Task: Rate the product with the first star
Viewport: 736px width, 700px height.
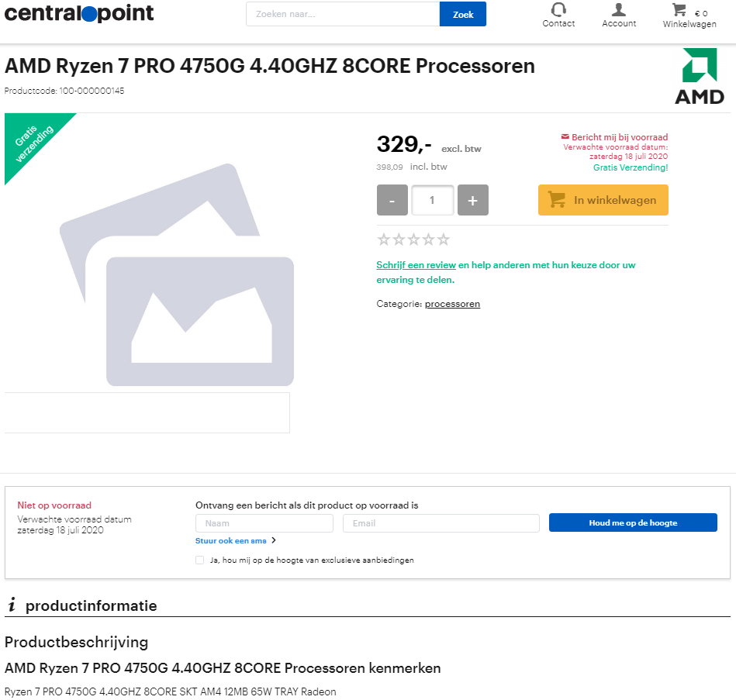Action: coord(383,240)
